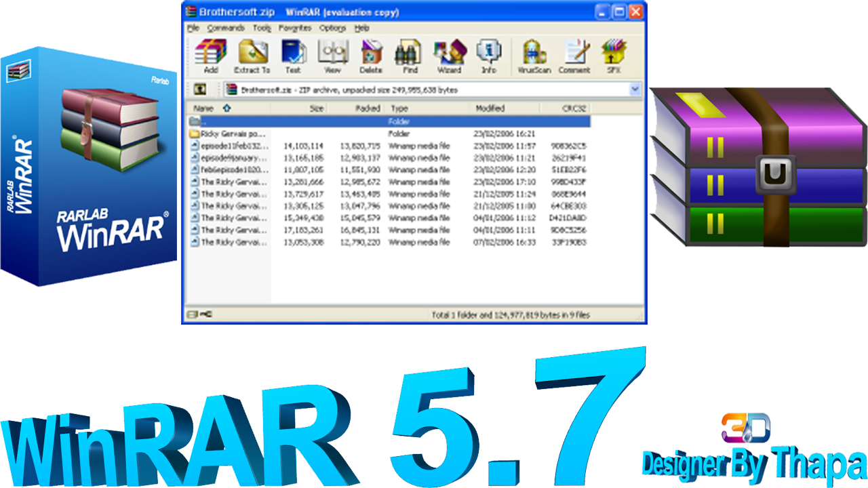Select the file starting with 'episode' and 'january'

coord(235,157)
